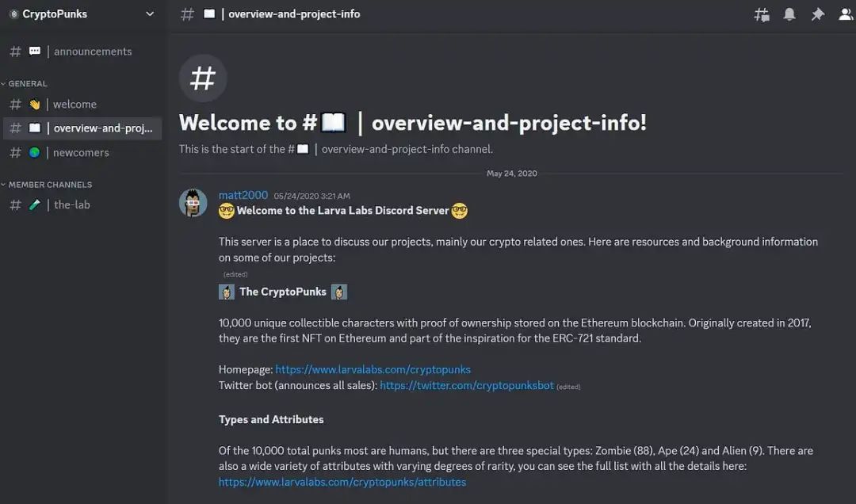Show the member list icon

[846, 14]
